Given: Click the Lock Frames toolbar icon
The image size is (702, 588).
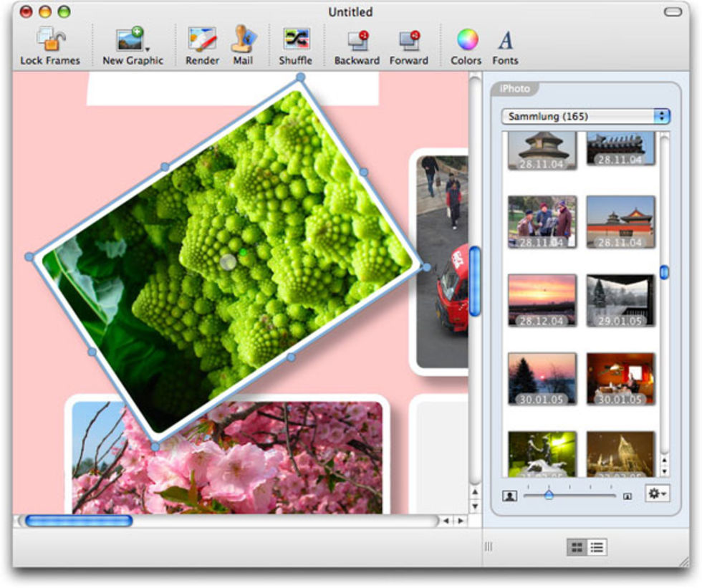Looking at the screenshot, I should 49,40.
